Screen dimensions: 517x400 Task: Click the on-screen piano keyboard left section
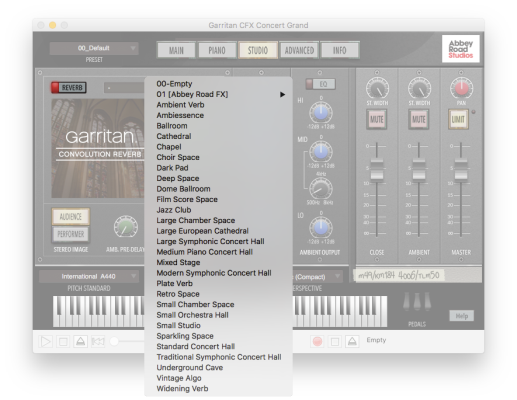click(x=99, y=311)
